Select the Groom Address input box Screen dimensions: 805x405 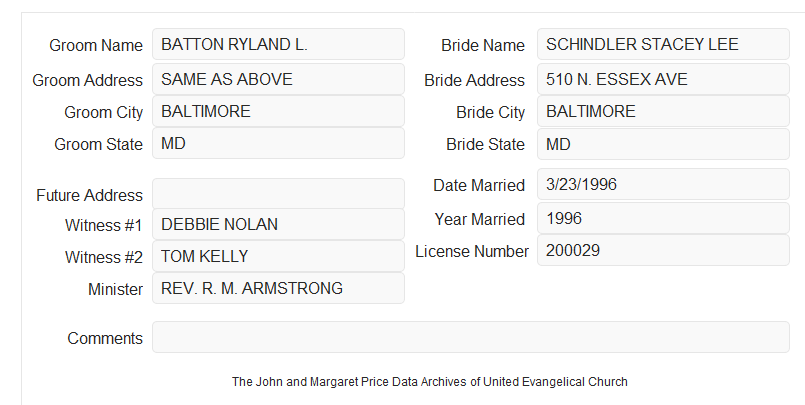(278, 79)
